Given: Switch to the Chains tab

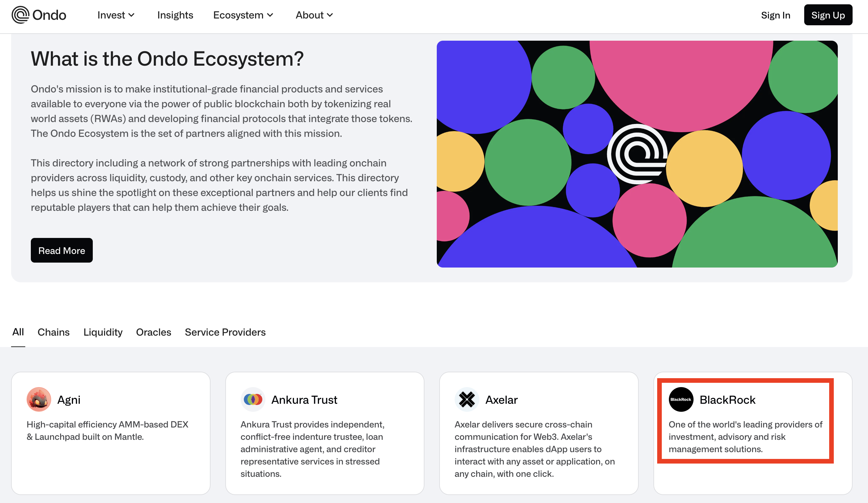Looking at the screenshot, I should coord(53,332).
